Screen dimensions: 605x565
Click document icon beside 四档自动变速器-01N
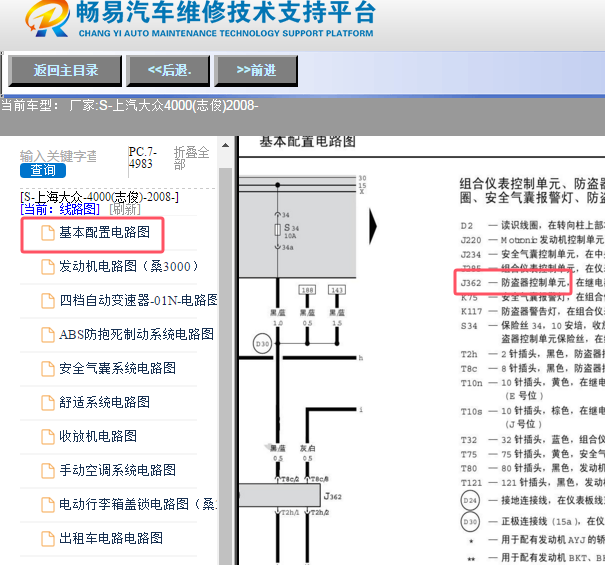tap(48, 301)
